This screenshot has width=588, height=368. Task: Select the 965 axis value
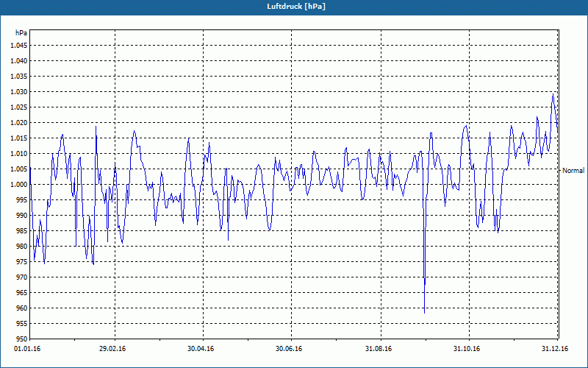(22, 292)
